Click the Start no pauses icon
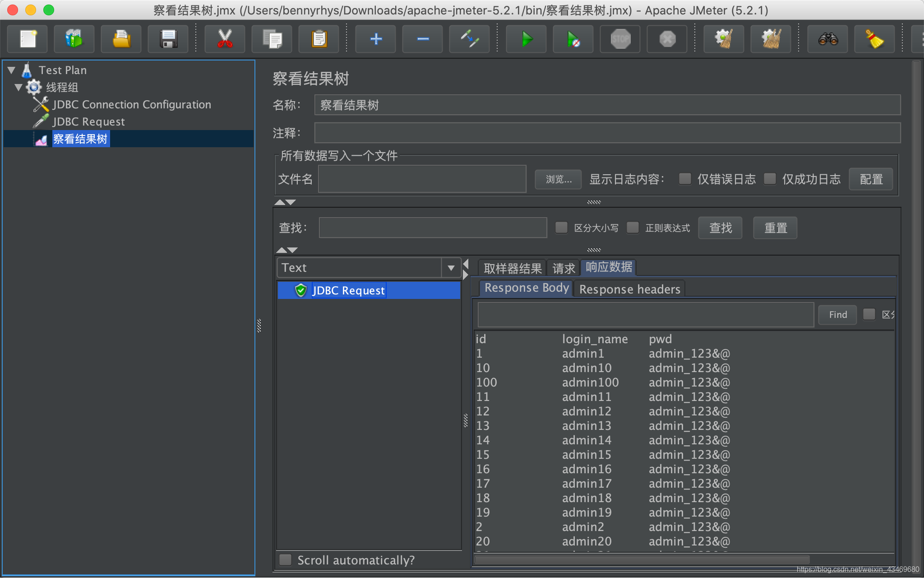Viewport: 924px width, 578px height. pos(573,39)
